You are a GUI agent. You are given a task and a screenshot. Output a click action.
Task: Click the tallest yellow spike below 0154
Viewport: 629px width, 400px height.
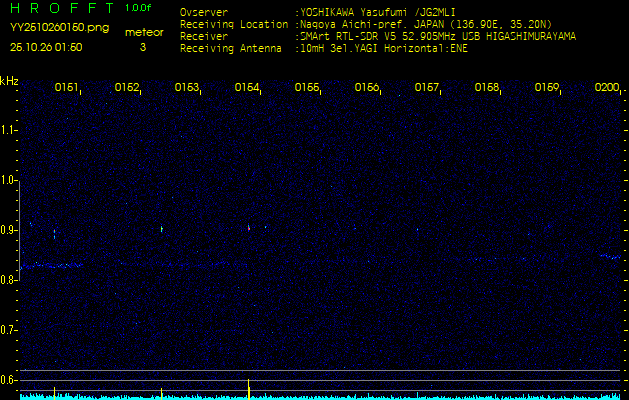pos(248,387)
